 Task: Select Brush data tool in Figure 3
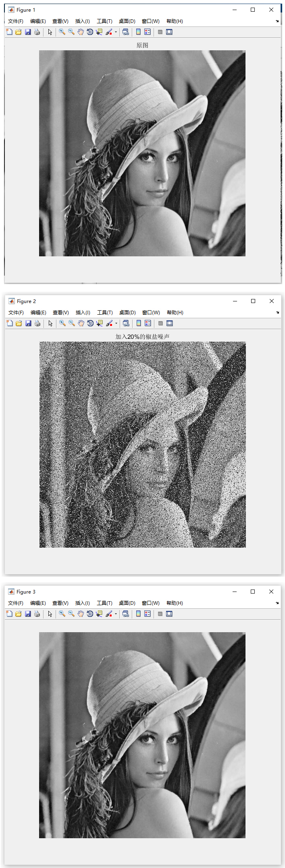109,614
